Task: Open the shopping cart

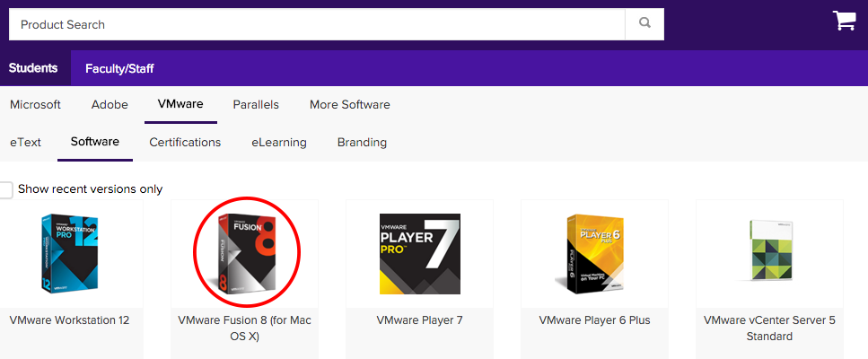Action: tap(844, 22)
